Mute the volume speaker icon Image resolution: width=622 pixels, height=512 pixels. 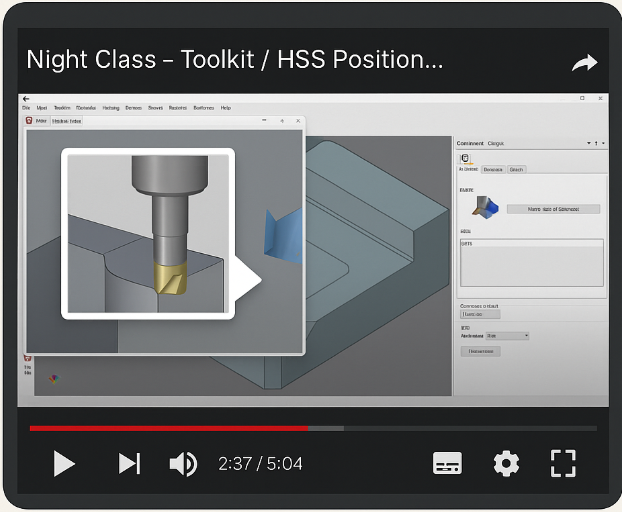183,464
